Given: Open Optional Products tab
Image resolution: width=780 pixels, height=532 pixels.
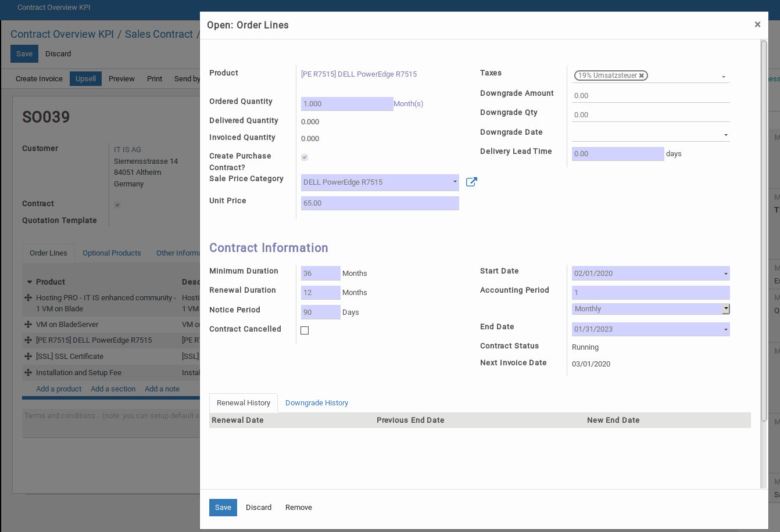Looking at the screenshot, I should tap(112, 253).
